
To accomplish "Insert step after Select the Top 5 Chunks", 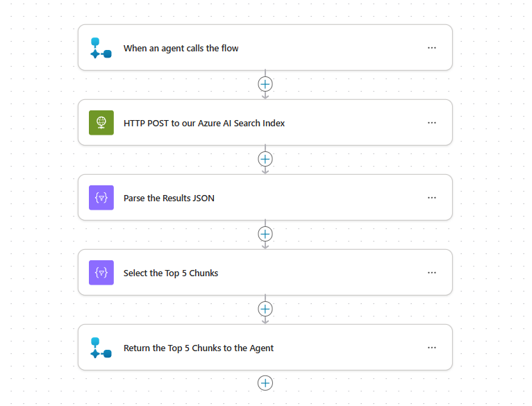I will point(265,309).
